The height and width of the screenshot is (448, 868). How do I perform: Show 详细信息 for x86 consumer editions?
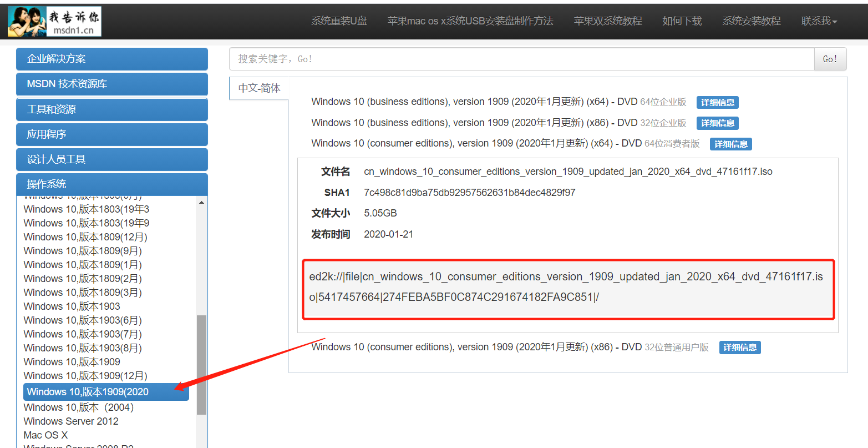(740, 348)
